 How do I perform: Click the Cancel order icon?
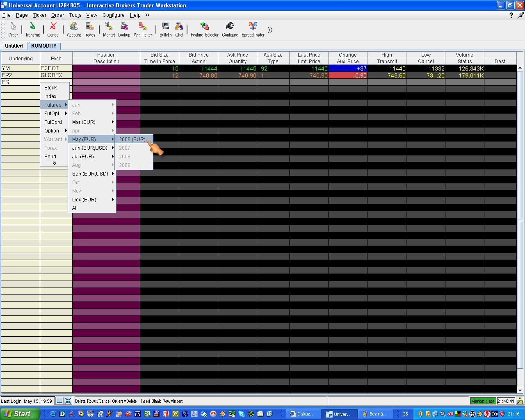(x=53, y=30)
